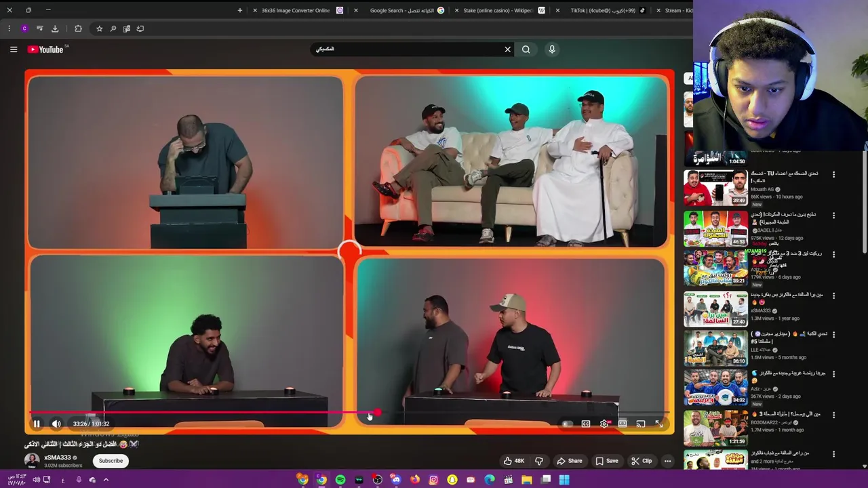Open options menu for the LLE video
Screen dimensions: 868x488
click(833, 335)
